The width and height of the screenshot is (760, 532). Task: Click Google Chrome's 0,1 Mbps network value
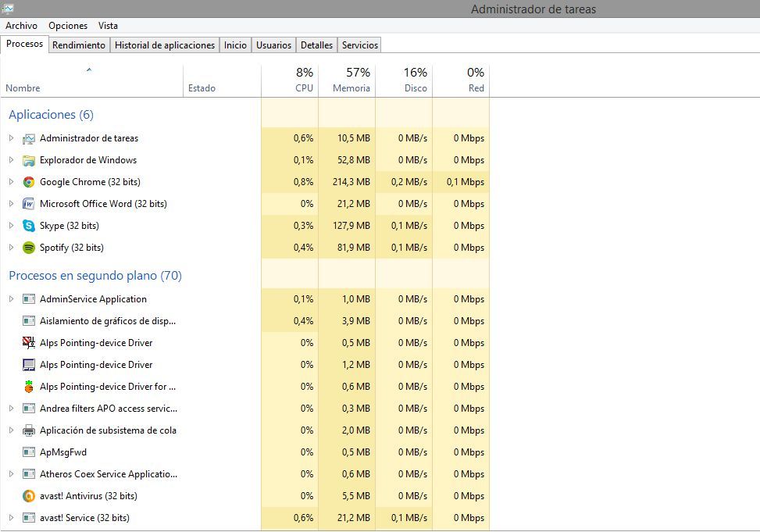[x=466, y=182]
